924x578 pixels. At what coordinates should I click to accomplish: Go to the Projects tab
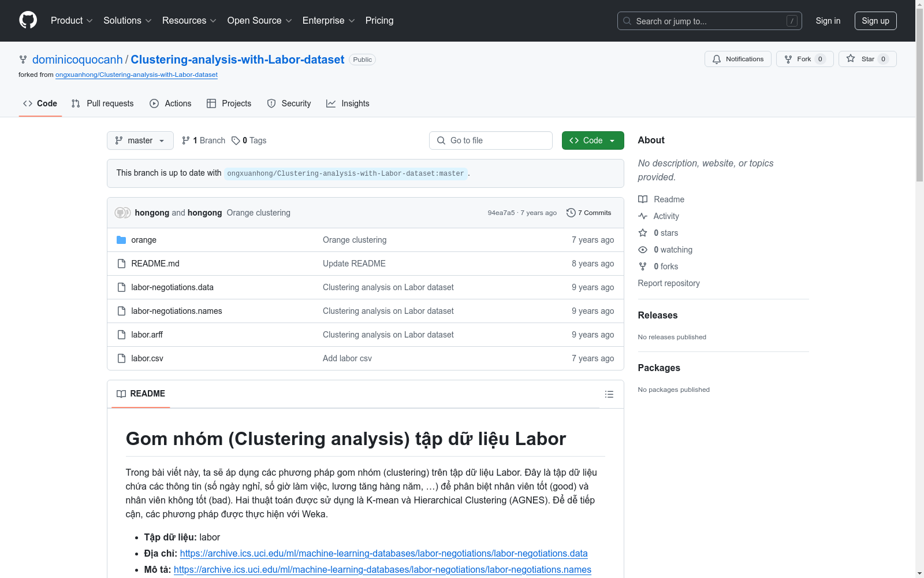click(229, 103)
